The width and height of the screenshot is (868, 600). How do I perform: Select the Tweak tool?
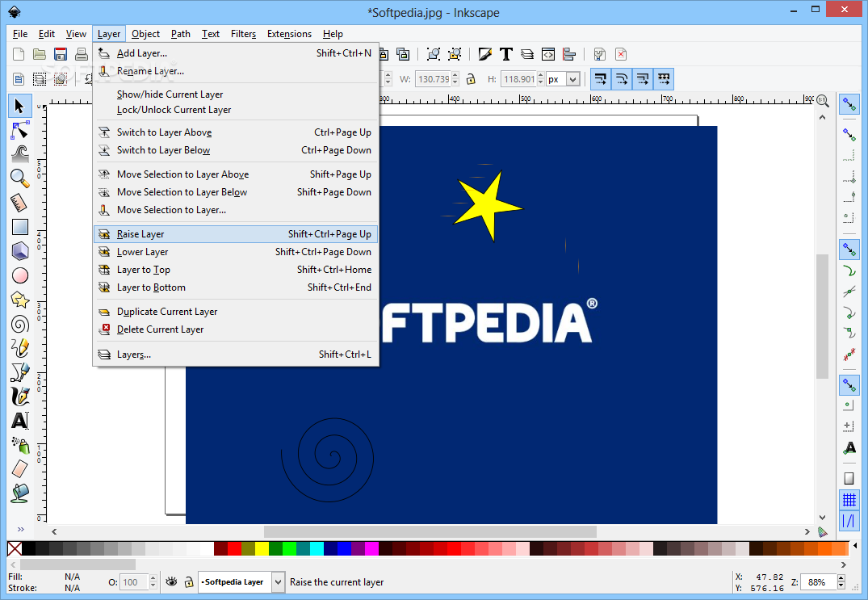[19, 154]
